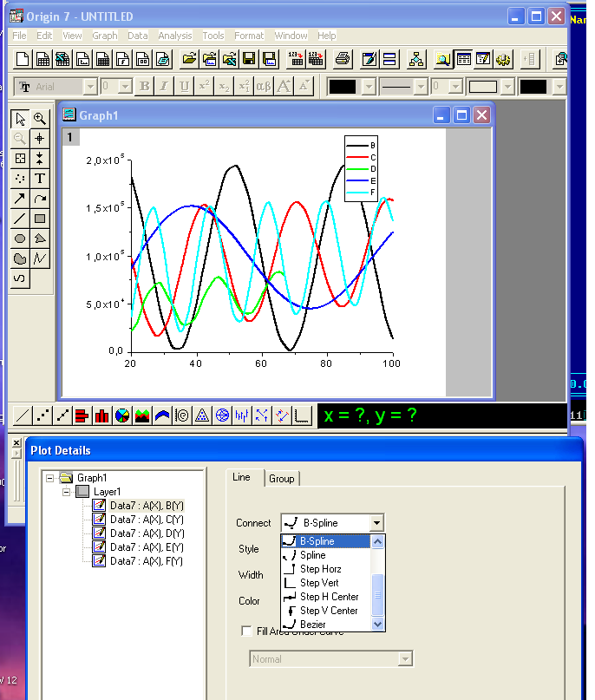Image resolution: width=595 pixels, height=700 pixels.
Task: Create a Polar plot
Action: 182,415
